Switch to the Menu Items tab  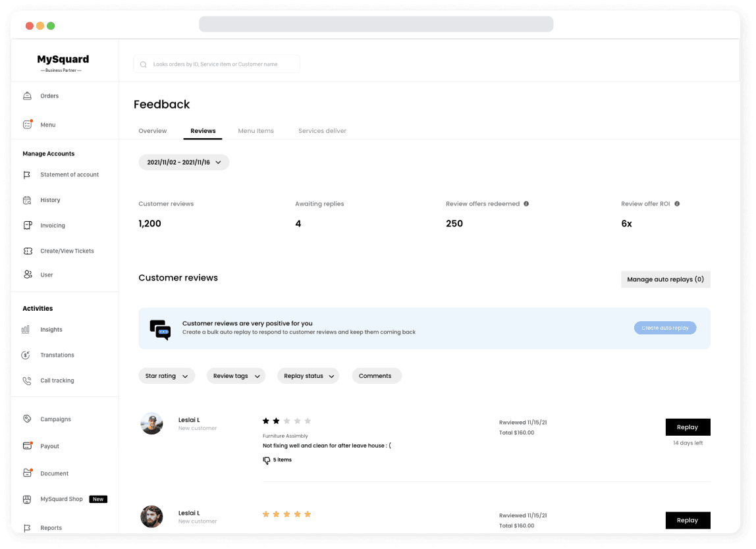(256, 131)
